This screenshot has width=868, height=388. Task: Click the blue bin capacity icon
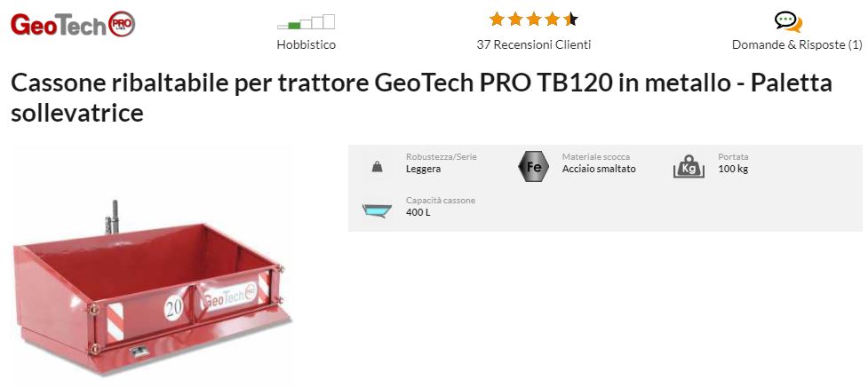(x=377, y=211)
